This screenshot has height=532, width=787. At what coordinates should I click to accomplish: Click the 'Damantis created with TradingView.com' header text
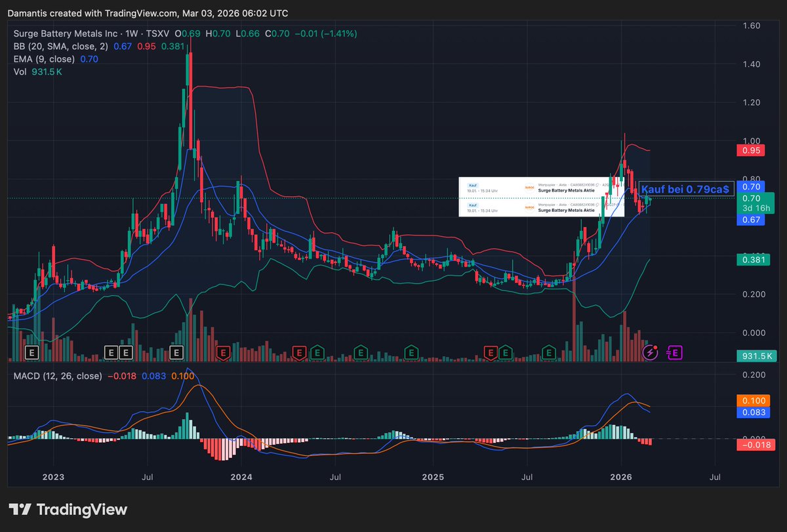click(x=92, y=13)
